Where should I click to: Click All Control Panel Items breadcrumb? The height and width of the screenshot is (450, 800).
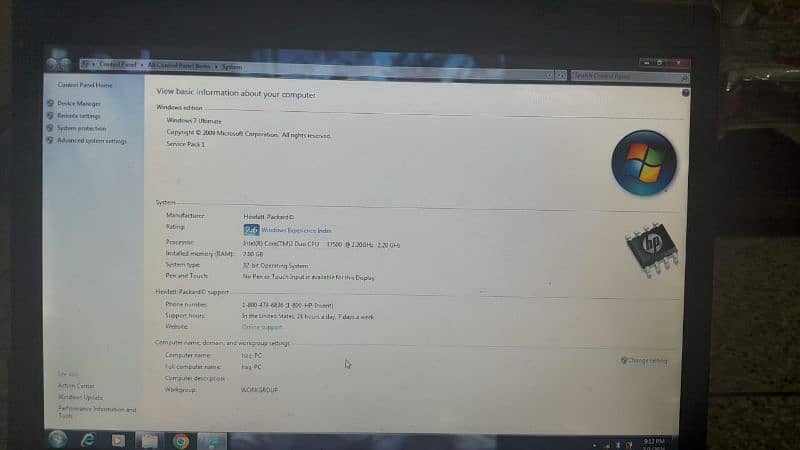[x=180, y=65]
